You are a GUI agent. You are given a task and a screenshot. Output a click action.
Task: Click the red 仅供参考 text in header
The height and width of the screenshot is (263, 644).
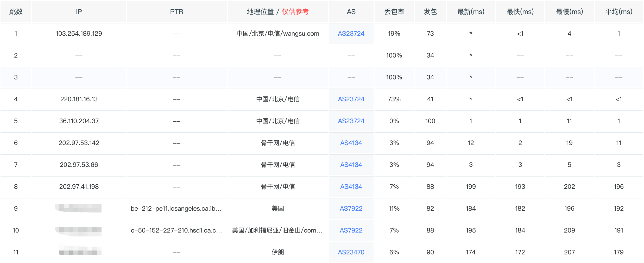tap(295, 12)
